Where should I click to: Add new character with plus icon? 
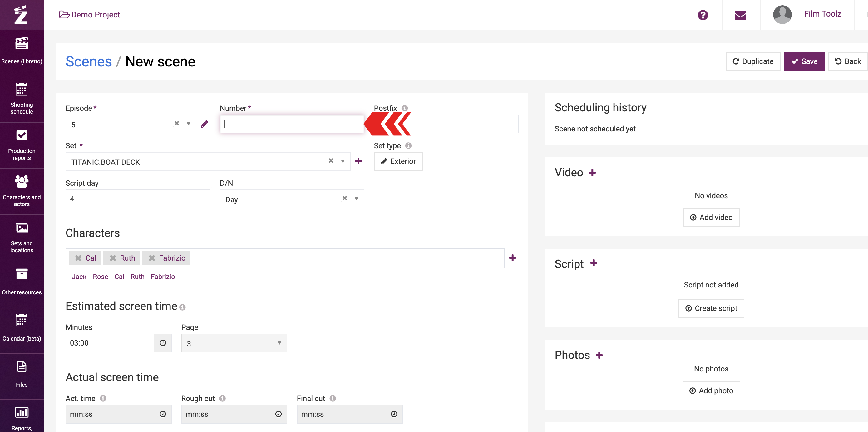512,258
